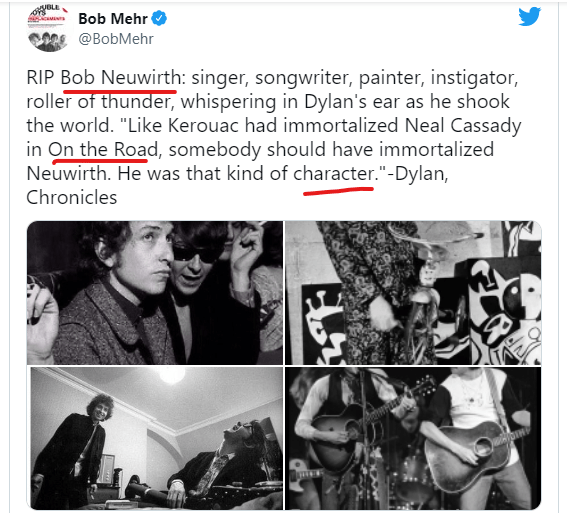
Task: Open top-right photo with abstract paintings
Action: click(413, 293)
